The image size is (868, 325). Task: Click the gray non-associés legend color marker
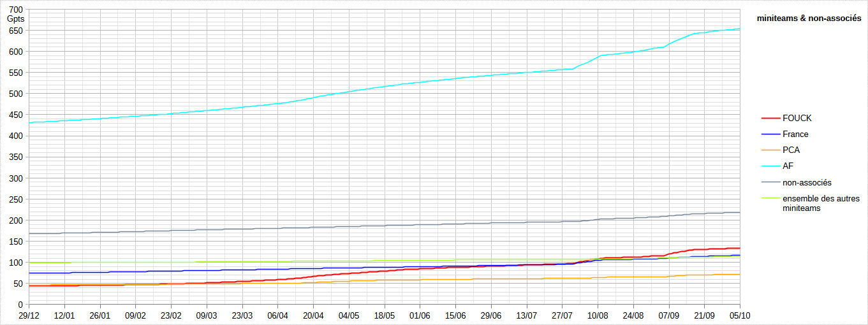(x=770, y=182)
